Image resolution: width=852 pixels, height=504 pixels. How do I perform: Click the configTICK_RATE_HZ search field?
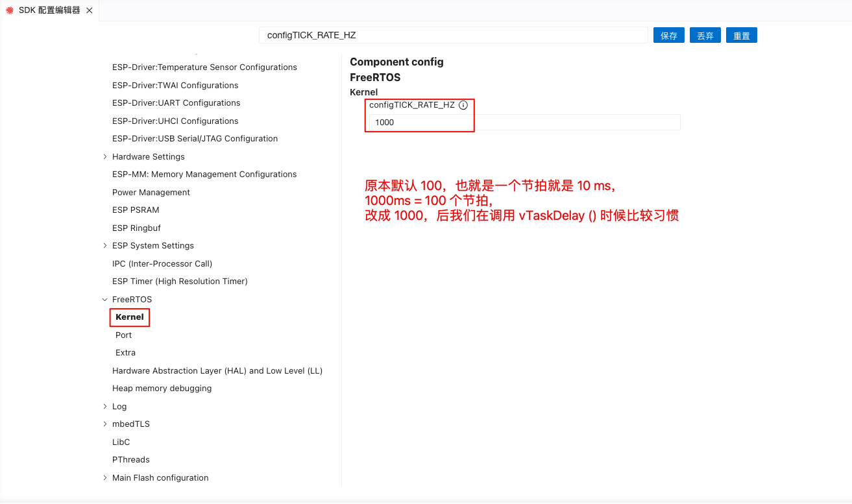click(x=454, y=35)
